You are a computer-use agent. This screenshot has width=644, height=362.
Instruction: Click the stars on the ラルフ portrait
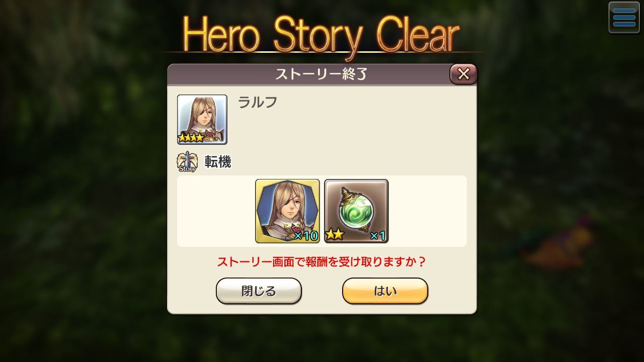pyautogui.click(x=191, y=137)
